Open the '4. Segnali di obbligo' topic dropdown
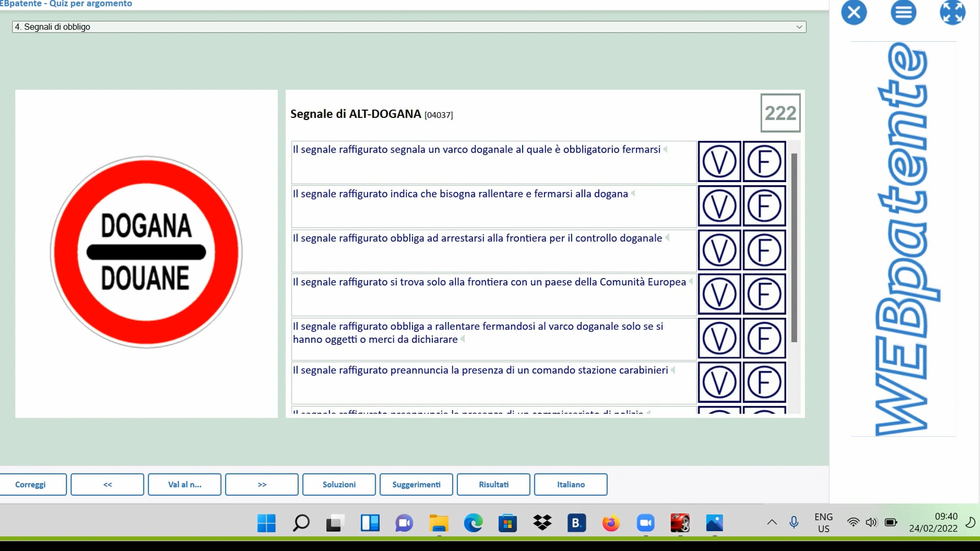Viewport: 980px width, 551px height. (x=409, y=27)
